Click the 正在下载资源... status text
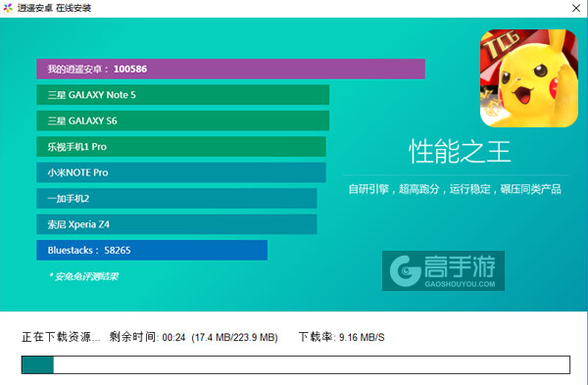The width and height of the screenshot is (588, 385). coord(61,337)
